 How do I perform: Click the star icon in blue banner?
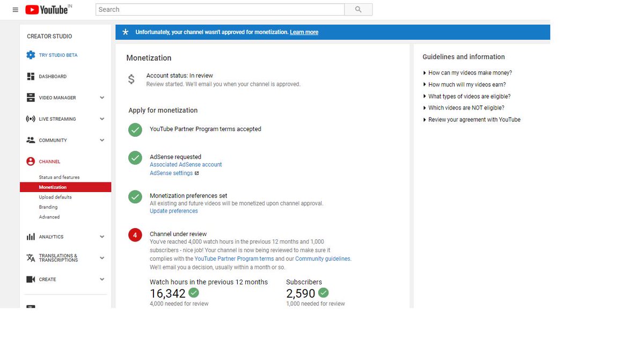point(126,32)
